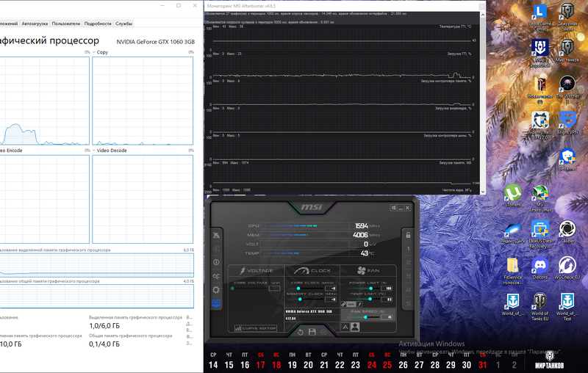588x373 pixels.
Task: Open Afterburner information icon
Action: tap(216, 262)
